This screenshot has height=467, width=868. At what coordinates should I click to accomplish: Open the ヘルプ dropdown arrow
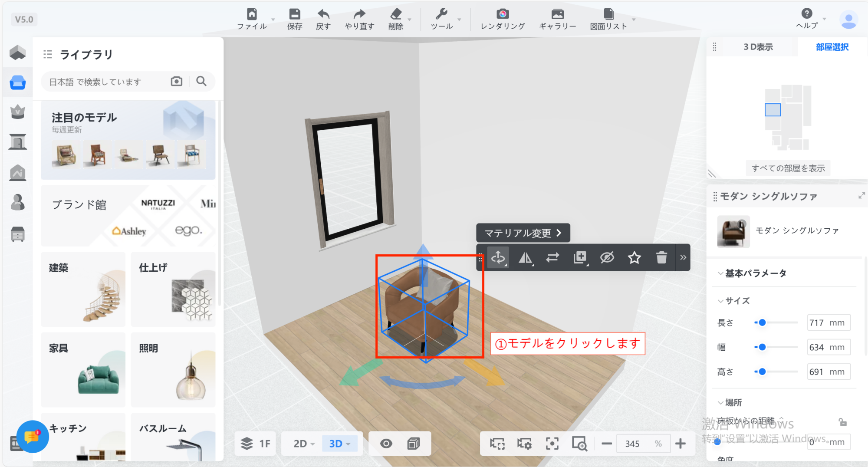(824, 19)
